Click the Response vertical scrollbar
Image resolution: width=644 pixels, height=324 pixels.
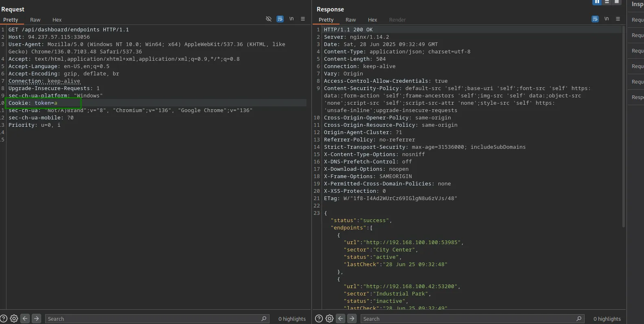[x=623, y=126]
